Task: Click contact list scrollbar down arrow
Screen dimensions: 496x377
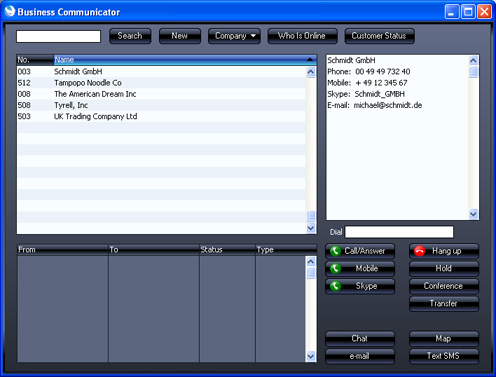Action: coord(311,228)
